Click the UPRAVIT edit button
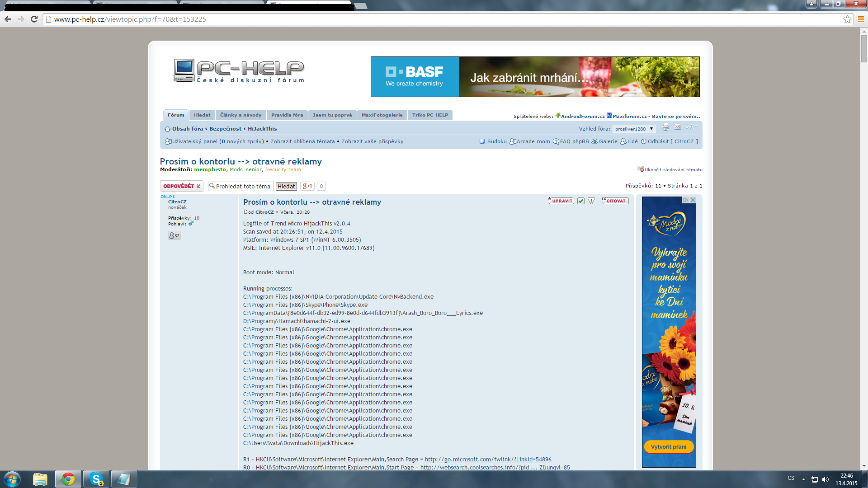 (x=561, y=201)
